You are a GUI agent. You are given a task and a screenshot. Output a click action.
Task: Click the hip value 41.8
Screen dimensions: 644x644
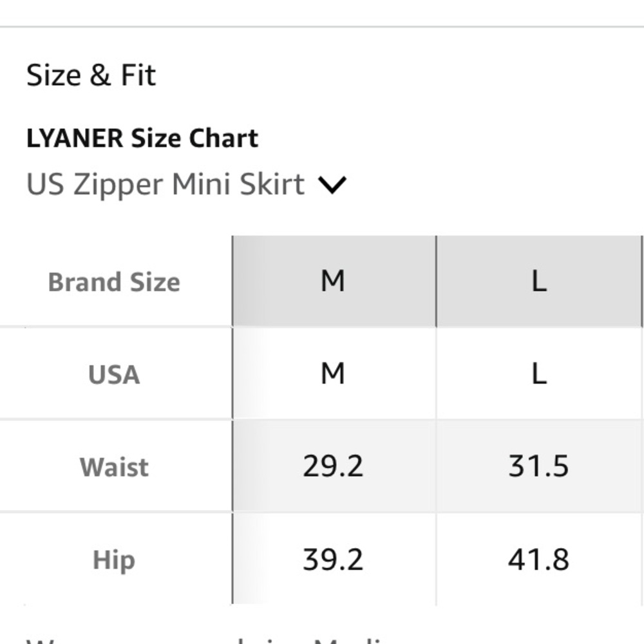[x=538, y=560]
